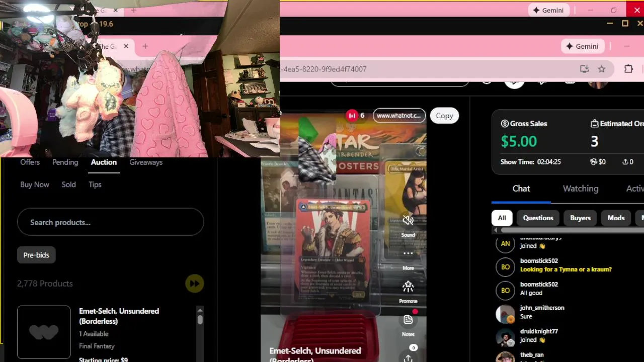Click the Copy button for the show link
This screenshot has height=362, width=644.
pyautogui.click(x=444, y=116)
